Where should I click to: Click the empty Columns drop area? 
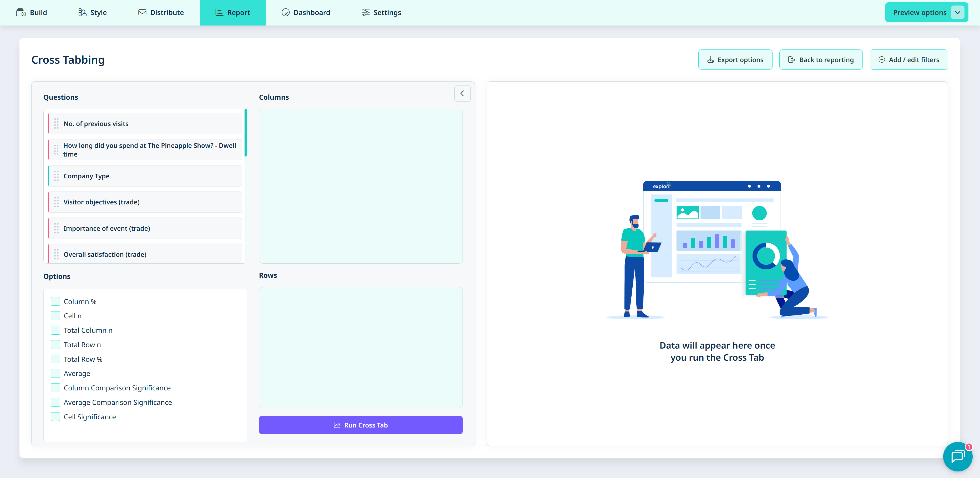pyautogui.click(x=361, y=186)
